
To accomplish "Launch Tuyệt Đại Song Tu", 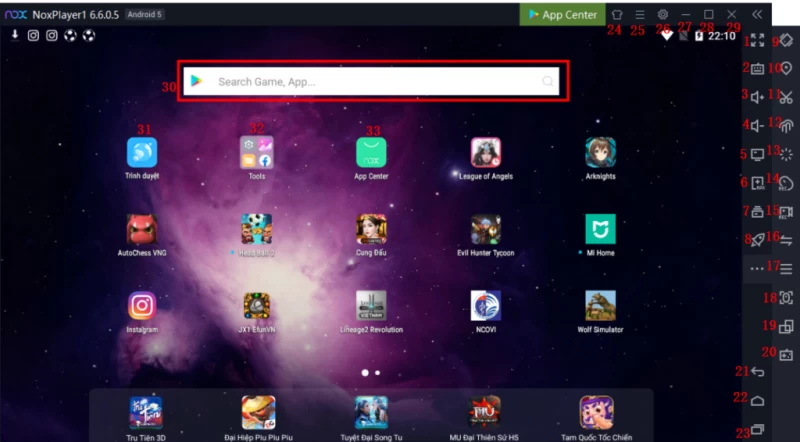I will point(371,412).
